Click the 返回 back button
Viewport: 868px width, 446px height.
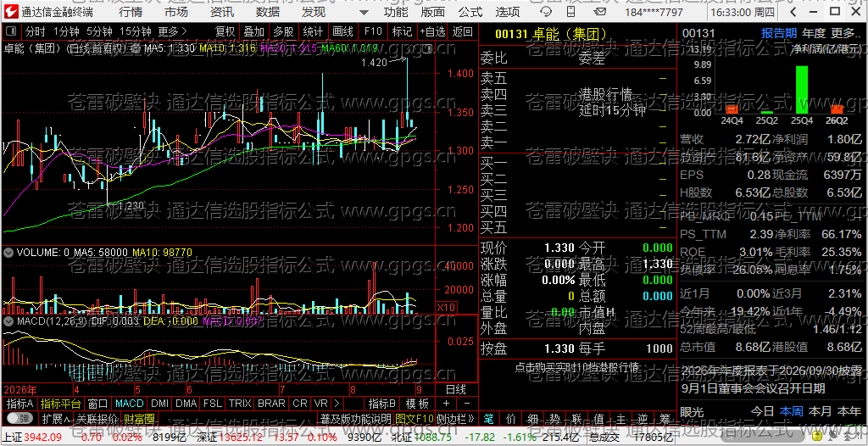[x=462, y=31]
